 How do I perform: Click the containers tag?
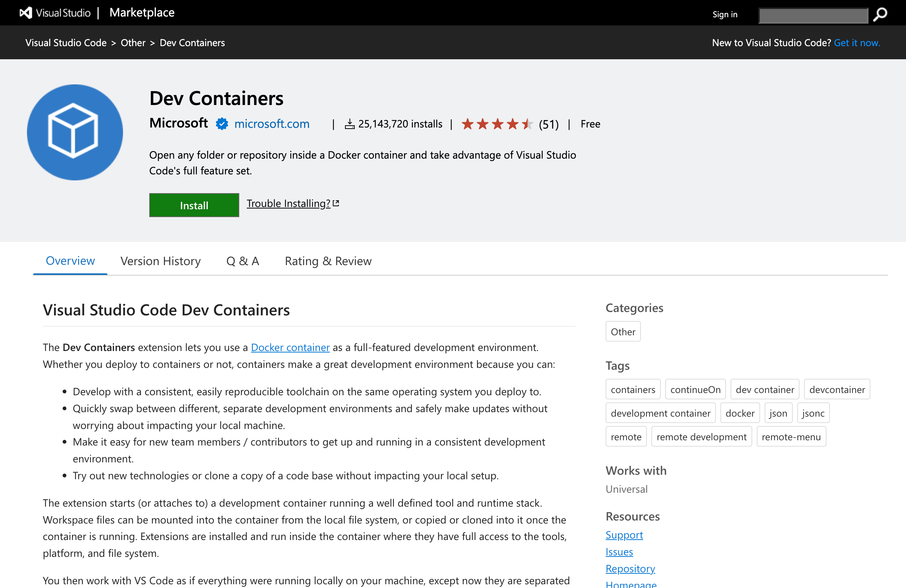point(633,389)
